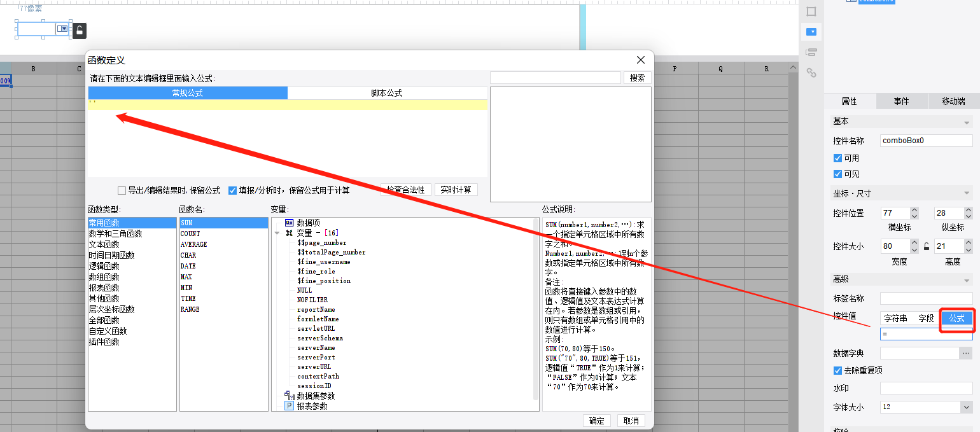Switch to the 脚本公式 tab
The height and width of the screenshot is (432, 980).
coord(387,93)
